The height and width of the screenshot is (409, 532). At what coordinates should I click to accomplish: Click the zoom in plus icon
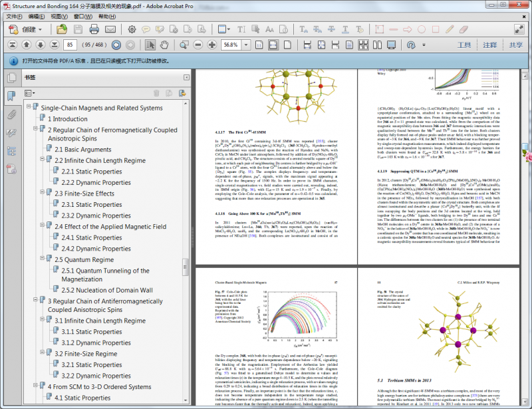point(211,45)
